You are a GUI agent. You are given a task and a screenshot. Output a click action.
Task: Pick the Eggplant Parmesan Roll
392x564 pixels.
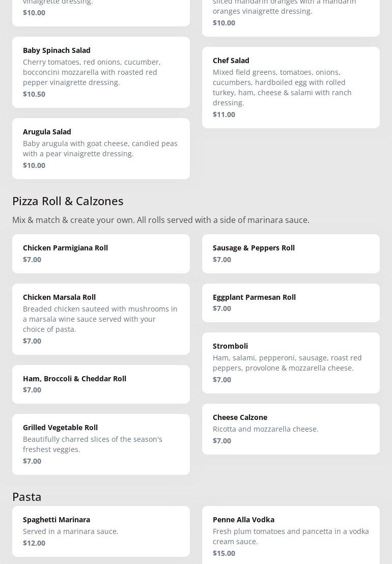(291, 302)
